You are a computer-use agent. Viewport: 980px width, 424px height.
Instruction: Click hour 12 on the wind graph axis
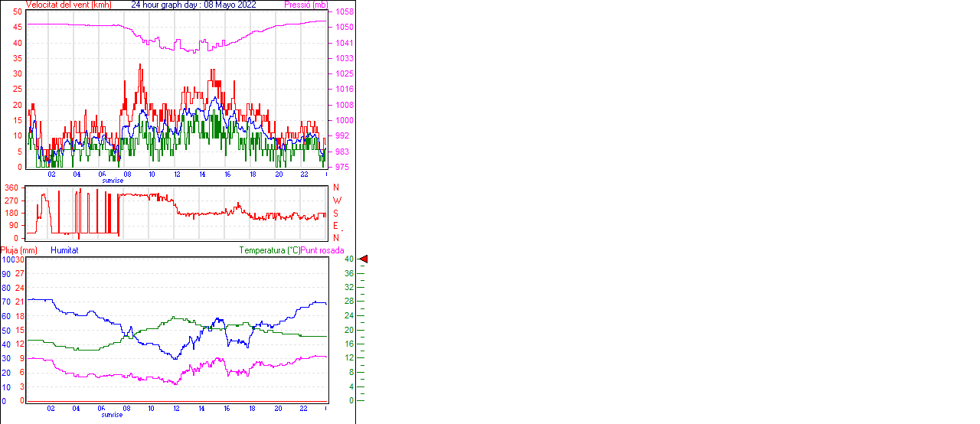[x=177, y=174]
